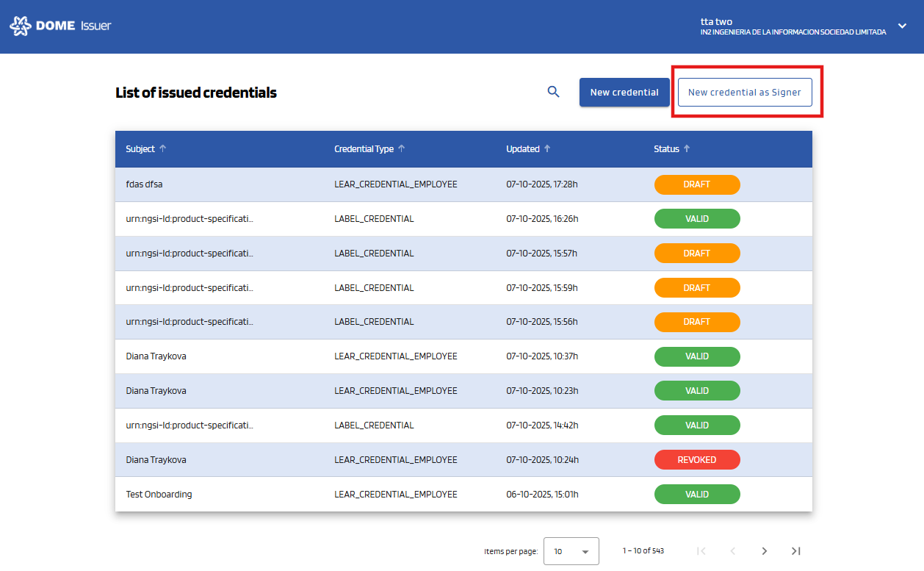Image resolution: width=924 pixels, height=571 pixels.
Task: Click the tta two user name
Action: tap(716, 21)
